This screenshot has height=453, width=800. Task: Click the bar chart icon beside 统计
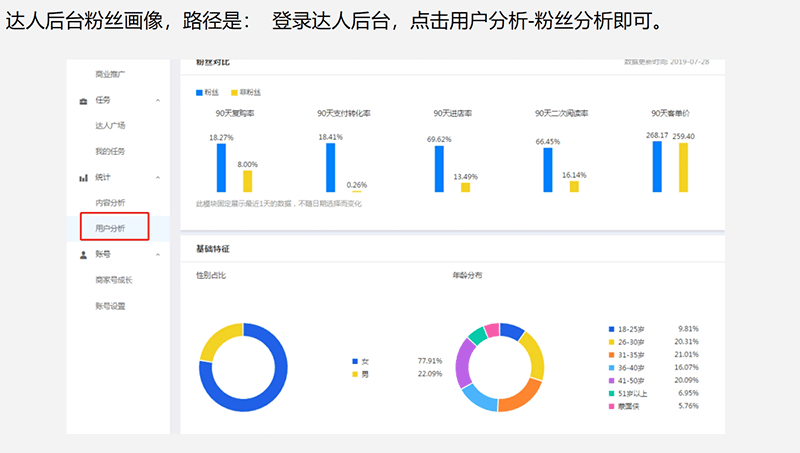click(83, 177)
